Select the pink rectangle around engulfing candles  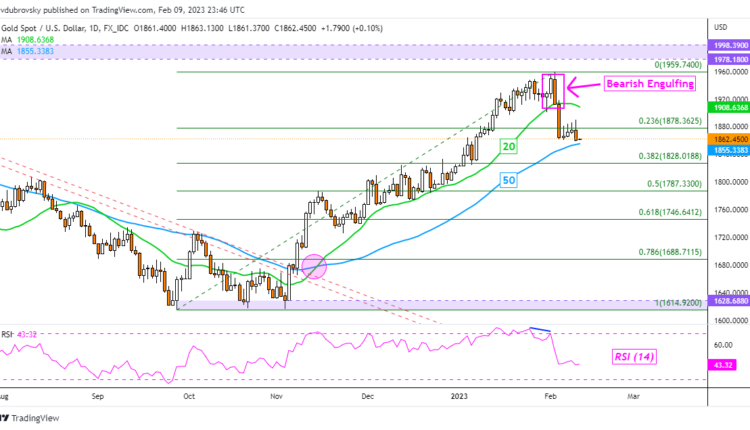click(x=553, y=91)
